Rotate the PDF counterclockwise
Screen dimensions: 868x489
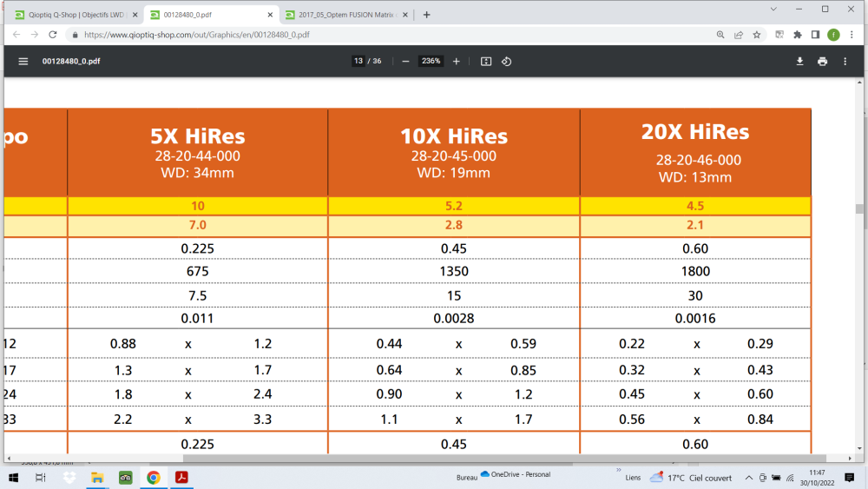point(506,62)
